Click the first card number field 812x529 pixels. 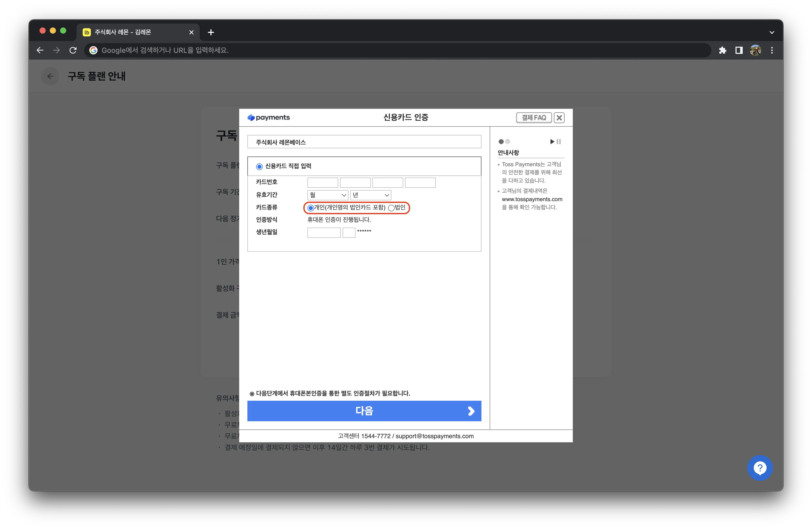322,182
